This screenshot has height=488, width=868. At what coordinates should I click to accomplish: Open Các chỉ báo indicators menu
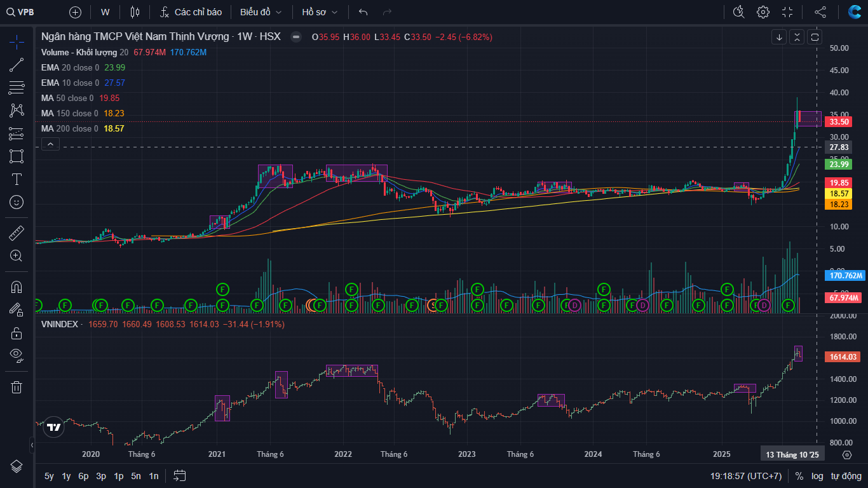click(x=191, y=12)
